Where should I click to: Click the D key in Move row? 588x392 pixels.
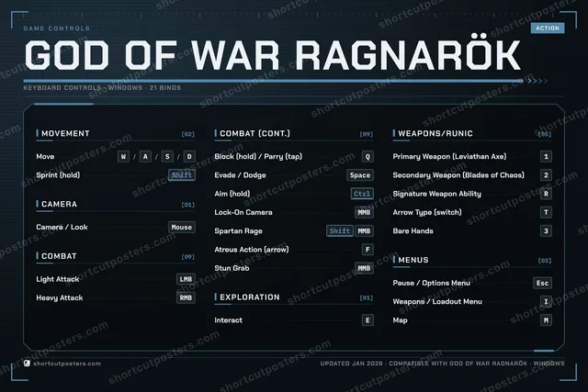coord(189,157)
